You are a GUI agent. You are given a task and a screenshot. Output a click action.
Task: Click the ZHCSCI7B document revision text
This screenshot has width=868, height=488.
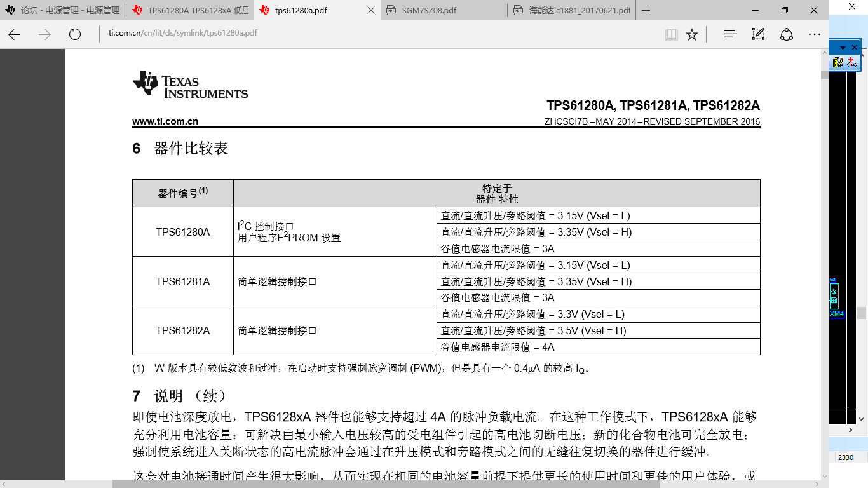(652, 122)
